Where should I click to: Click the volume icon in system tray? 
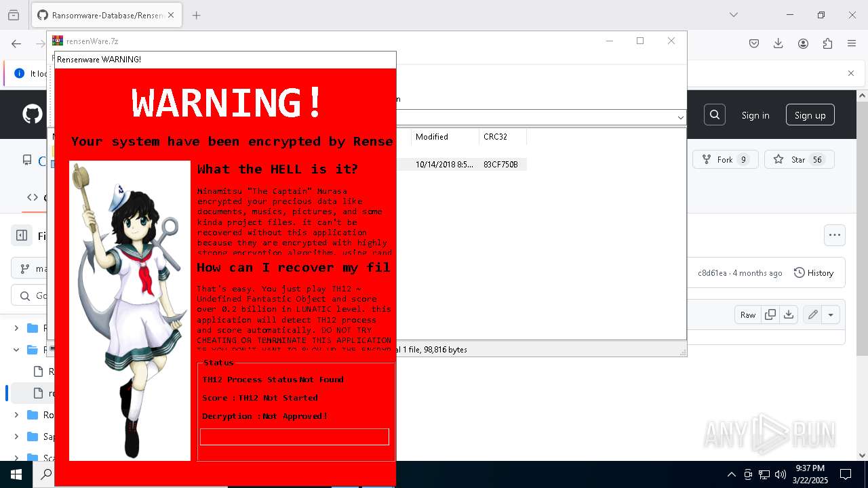[x=781, y=474]
